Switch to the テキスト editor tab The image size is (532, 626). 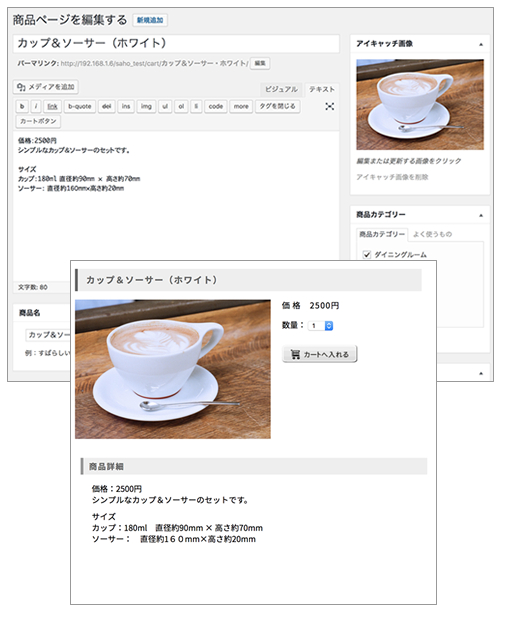click(322, 89)
